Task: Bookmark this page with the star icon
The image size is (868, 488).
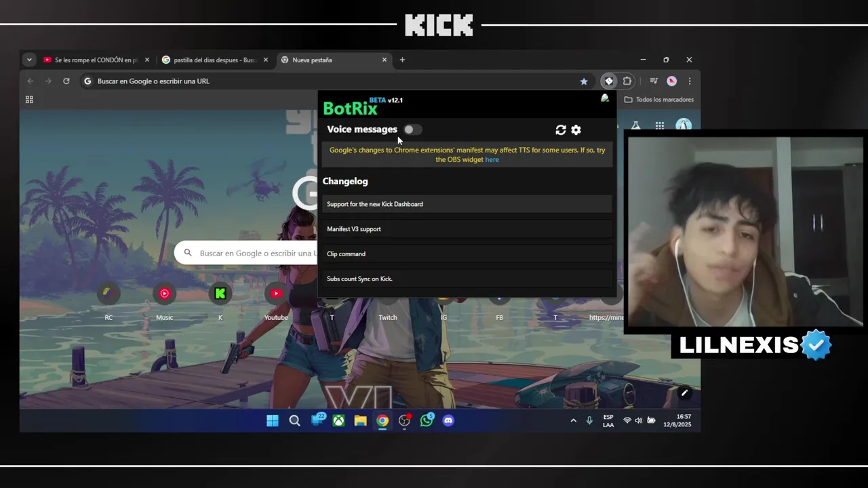Action: pyautogui.click(x=584, y=81)
